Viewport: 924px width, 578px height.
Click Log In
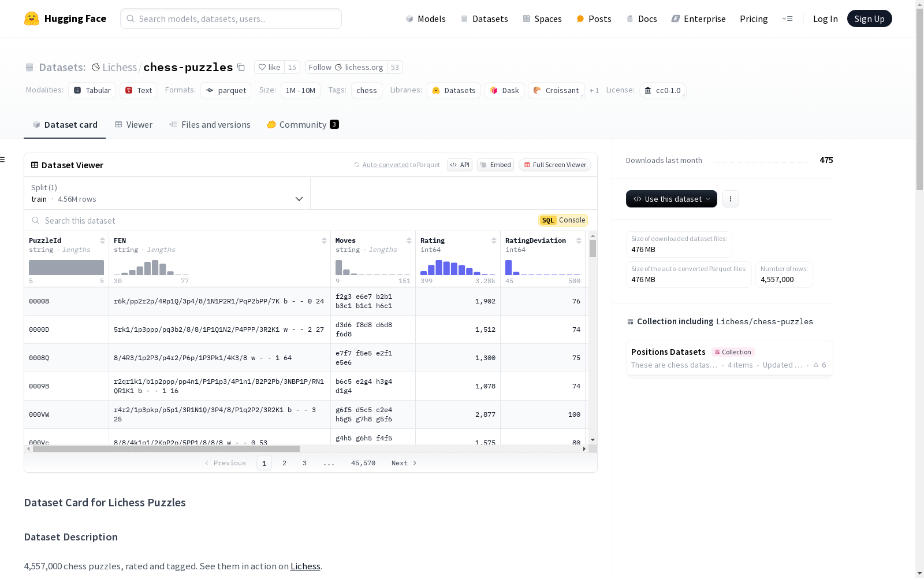825,18
